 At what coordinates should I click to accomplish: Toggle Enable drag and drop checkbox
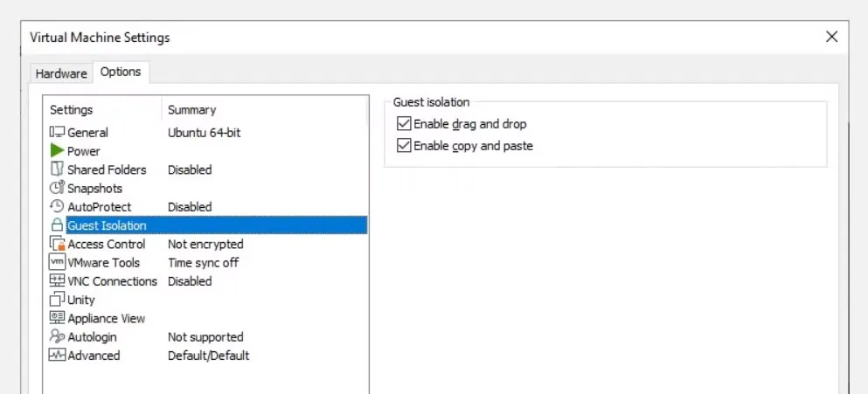(x=404, y=124)
